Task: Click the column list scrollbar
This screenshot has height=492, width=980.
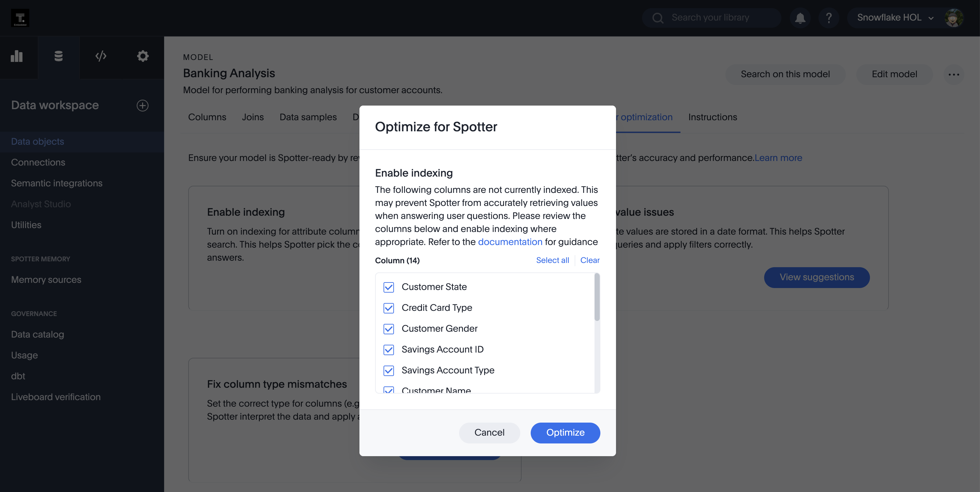Action: [x=597, y=297]
